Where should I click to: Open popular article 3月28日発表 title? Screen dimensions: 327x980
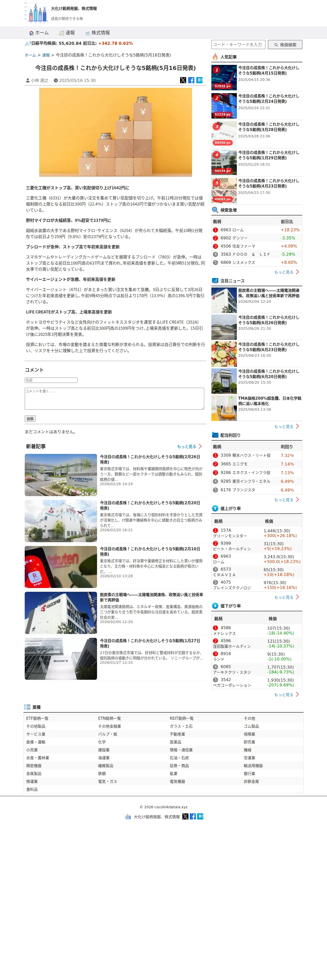[268, 127]
